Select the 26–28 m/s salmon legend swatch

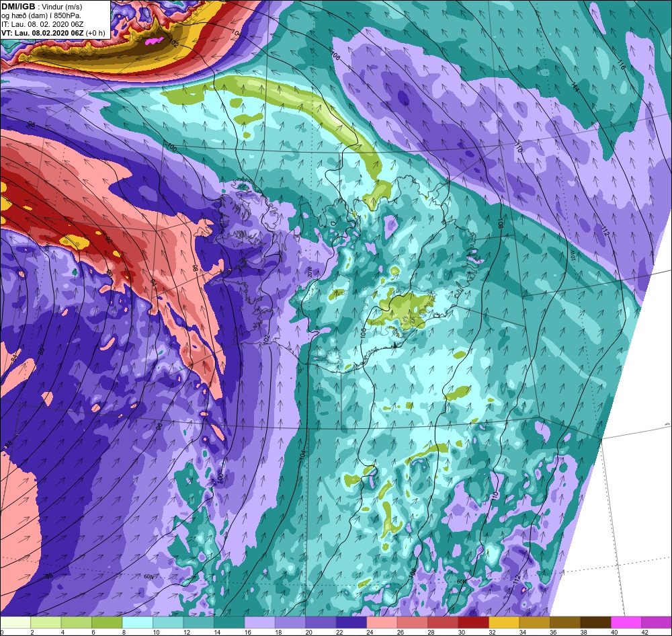pos(413,623)
